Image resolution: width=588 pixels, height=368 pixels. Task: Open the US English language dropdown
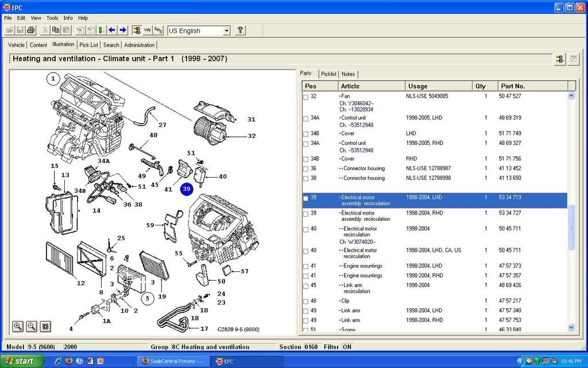tap(227, 30)
